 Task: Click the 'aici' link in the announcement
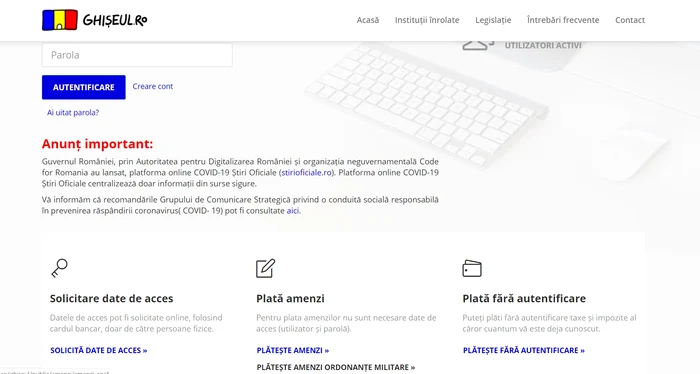click(x=293, y=211)
